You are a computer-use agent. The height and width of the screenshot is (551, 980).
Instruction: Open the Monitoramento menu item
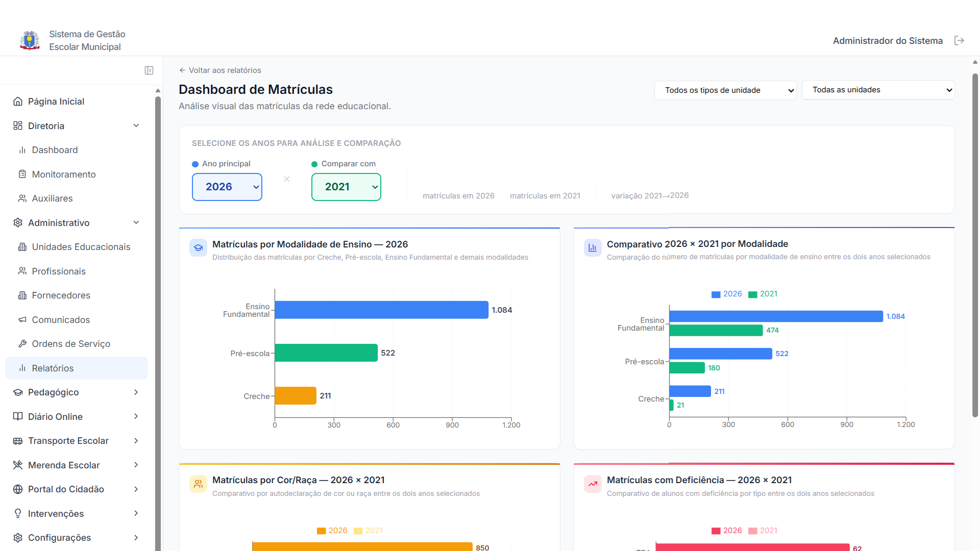click(77, 174)
